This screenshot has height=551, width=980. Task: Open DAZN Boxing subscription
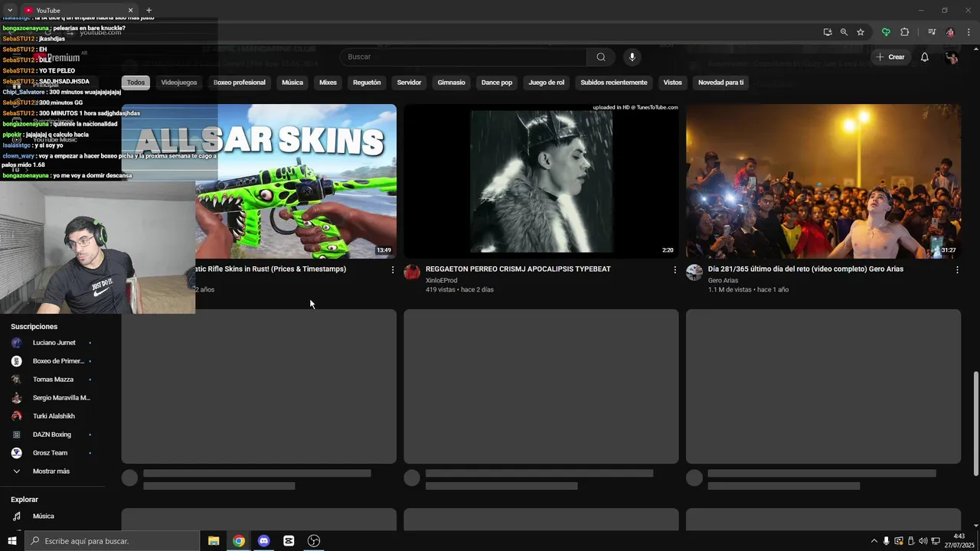52,435
